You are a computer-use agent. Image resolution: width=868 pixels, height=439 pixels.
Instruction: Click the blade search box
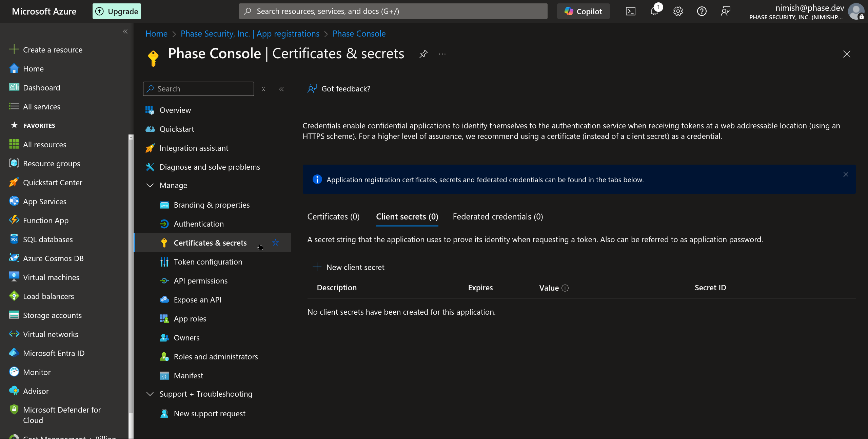(198, 88)
